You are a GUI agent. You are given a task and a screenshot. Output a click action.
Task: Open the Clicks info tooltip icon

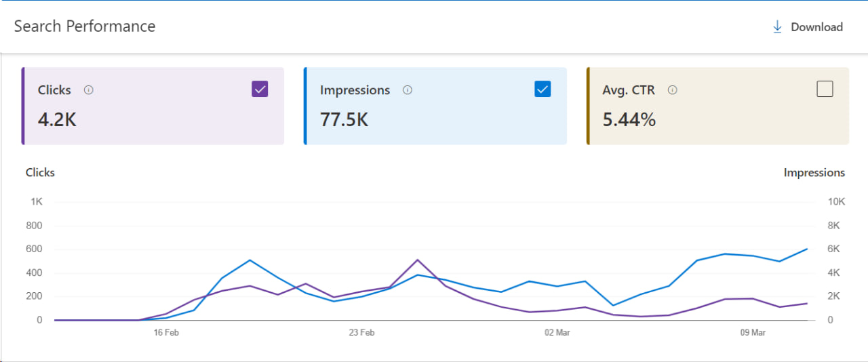88,90
